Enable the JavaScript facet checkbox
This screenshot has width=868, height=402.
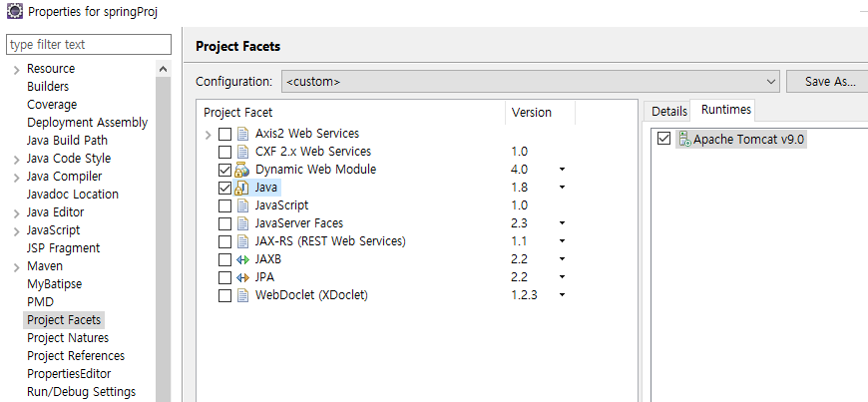click(x=224, y=205)
